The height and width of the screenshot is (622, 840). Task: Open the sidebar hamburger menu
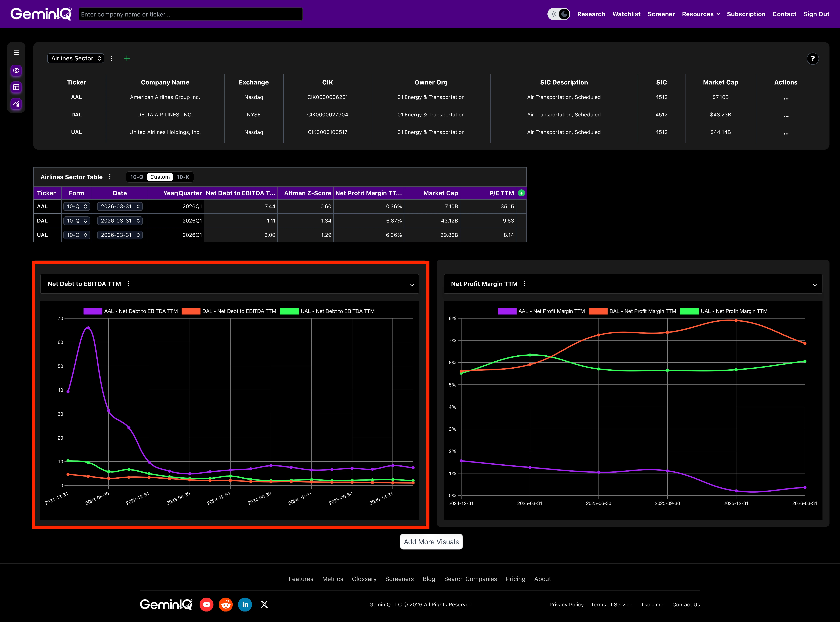[x=16, y=53]
